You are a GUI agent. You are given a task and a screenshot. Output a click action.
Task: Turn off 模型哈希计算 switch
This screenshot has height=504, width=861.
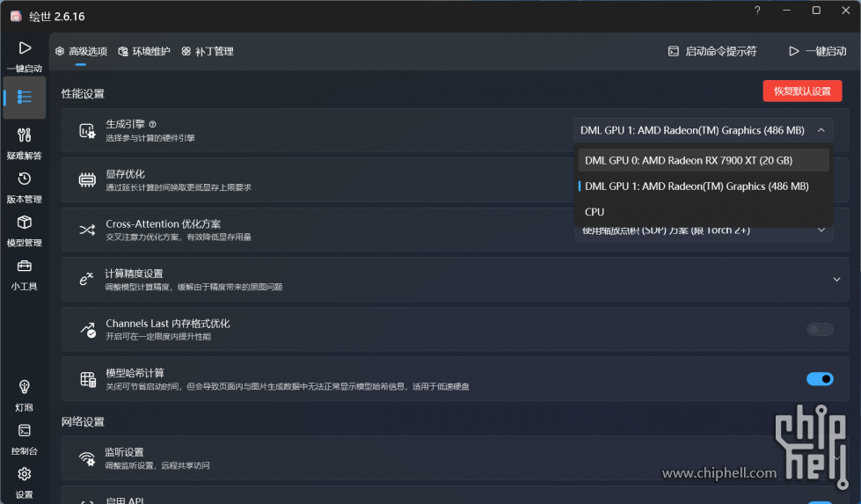[x=820, y=379]
